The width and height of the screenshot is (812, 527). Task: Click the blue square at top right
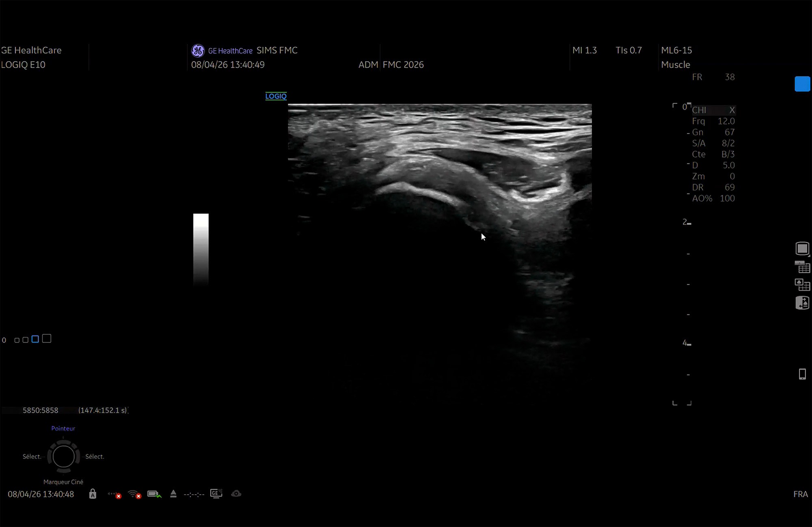[x=802, y=84]
